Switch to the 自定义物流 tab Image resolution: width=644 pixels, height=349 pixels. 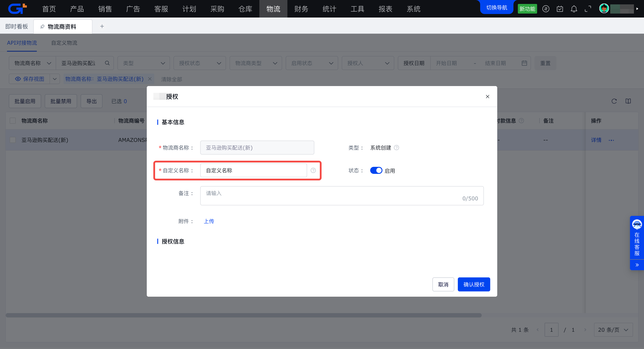pos(64,43)
